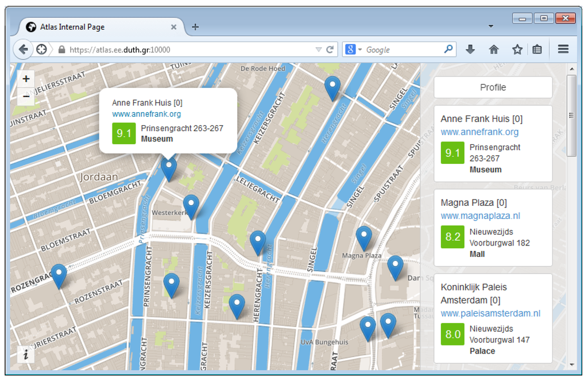Click the map zoom in plus button
The width and height of the screenshot is (588, 380).
pyautogui.click(x=26, y=79)
